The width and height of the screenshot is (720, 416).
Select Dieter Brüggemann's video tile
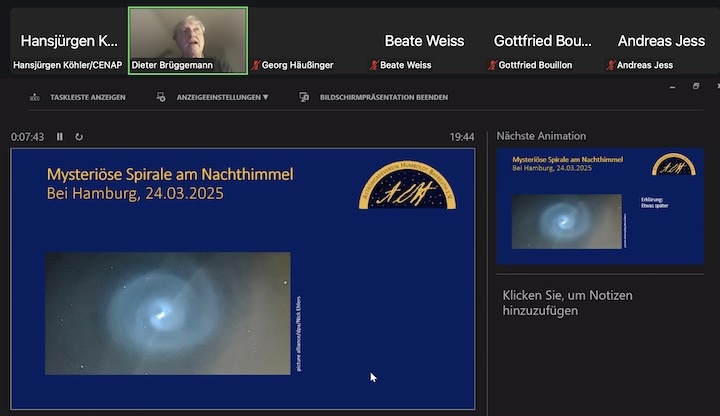[188, 40]
